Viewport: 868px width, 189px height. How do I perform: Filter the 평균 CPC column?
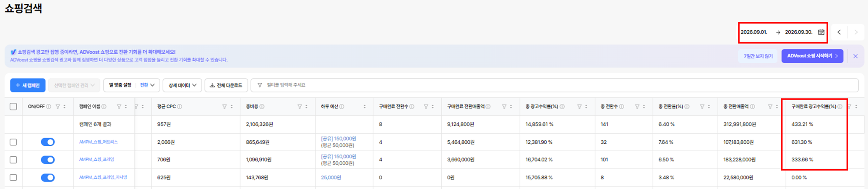click(224, 107)
